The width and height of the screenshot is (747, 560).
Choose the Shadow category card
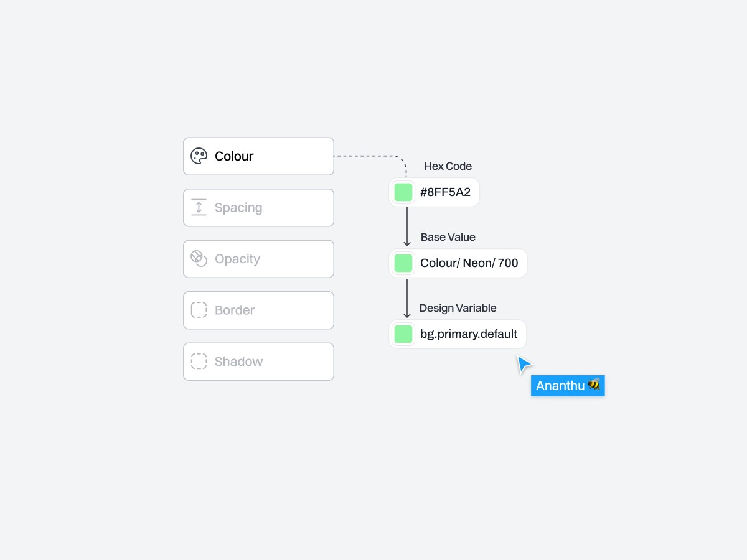coord(258,362)
